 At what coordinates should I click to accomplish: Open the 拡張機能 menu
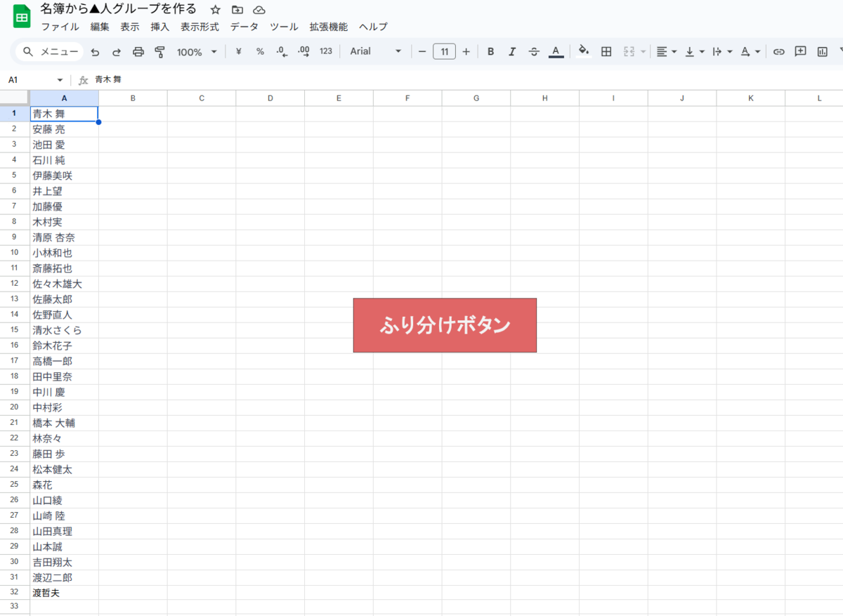(329, 27)
